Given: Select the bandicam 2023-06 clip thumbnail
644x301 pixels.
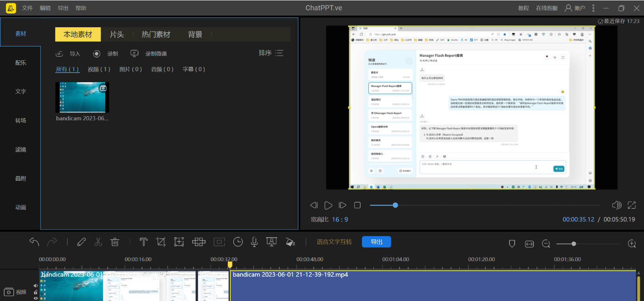Looking at the screenshot, I should tap(82, 97).
